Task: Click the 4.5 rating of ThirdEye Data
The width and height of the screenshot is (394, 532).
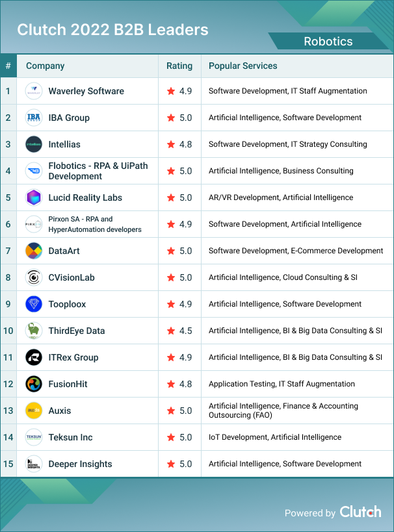Action: click(186, 331)
